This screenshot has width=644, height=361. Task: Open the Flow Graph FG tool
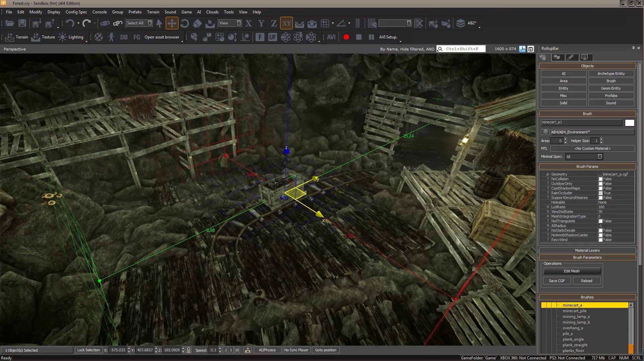(137, 37)
